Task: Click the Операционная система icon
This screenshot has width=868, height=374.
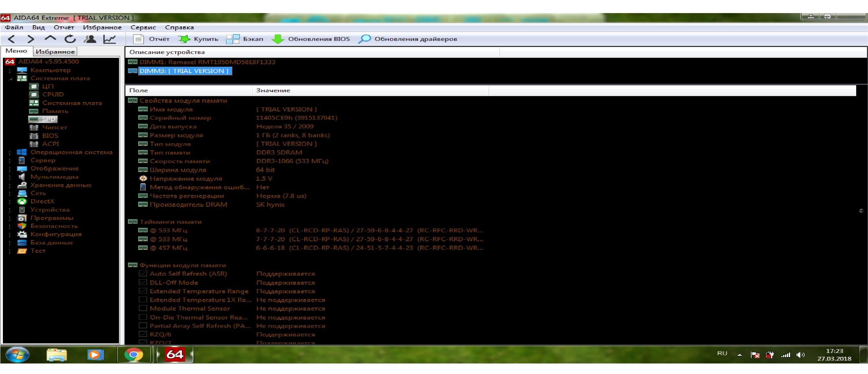Action: pyautogui.click(x=22, y=152)
